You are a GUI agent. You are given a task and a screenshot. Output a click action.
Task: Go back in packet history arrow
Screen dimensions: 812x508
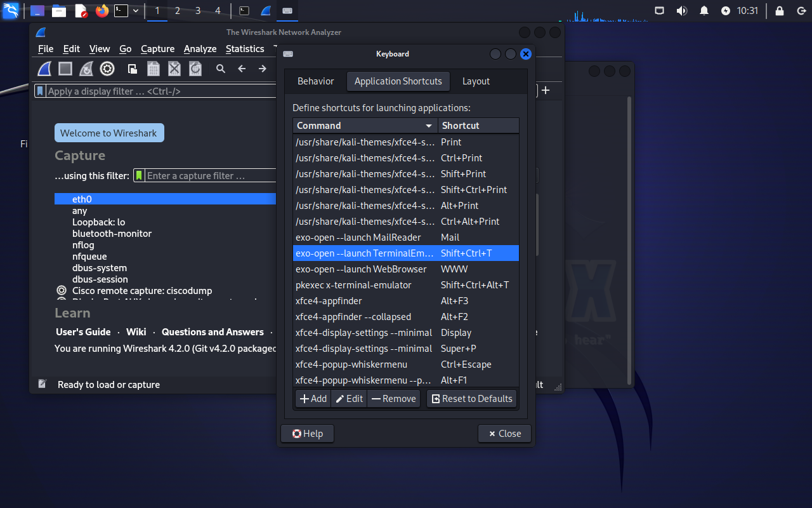coord(242,69)
